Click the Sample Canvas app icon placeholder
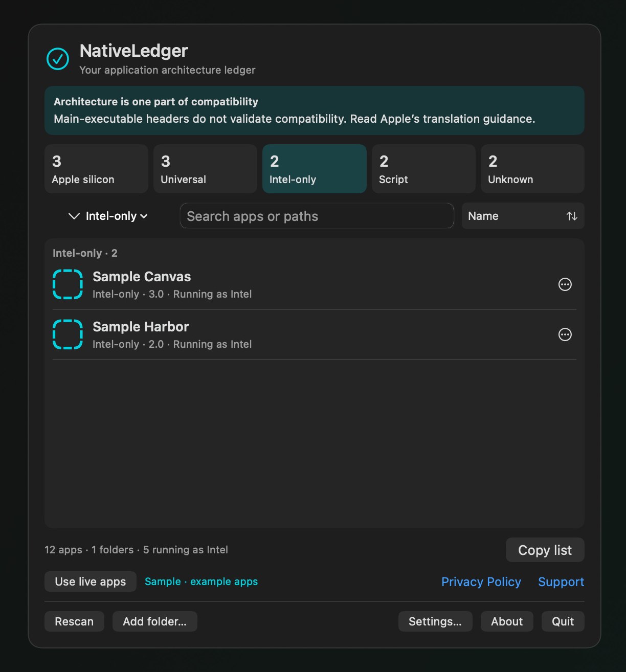The height and width of the screenshot is (672, 626). (68, 284)
